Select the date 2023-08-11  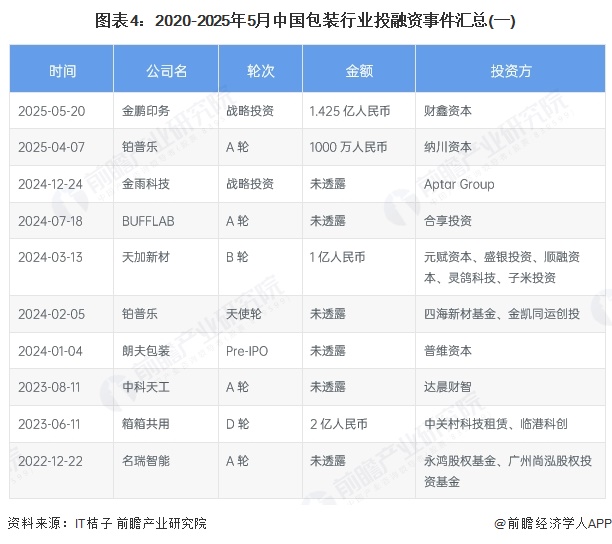click(x=49, y=387)
